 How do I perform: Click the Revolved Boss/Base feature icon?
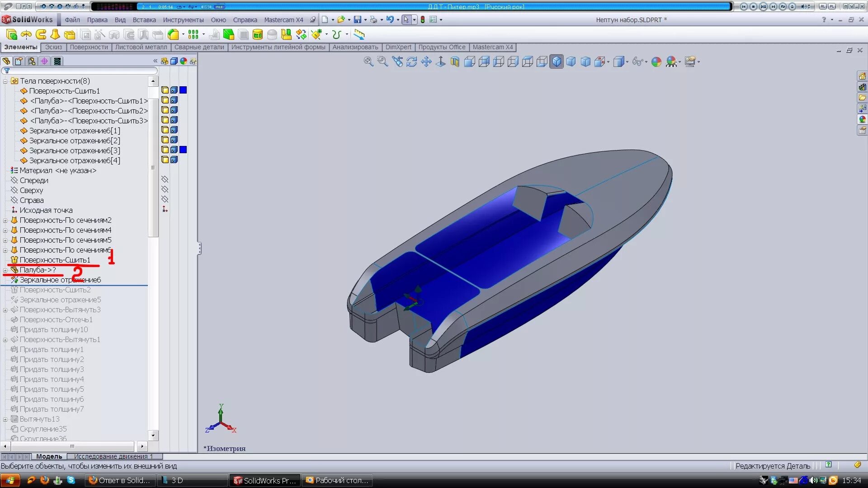pyautogui.click(x=27, y=35)
